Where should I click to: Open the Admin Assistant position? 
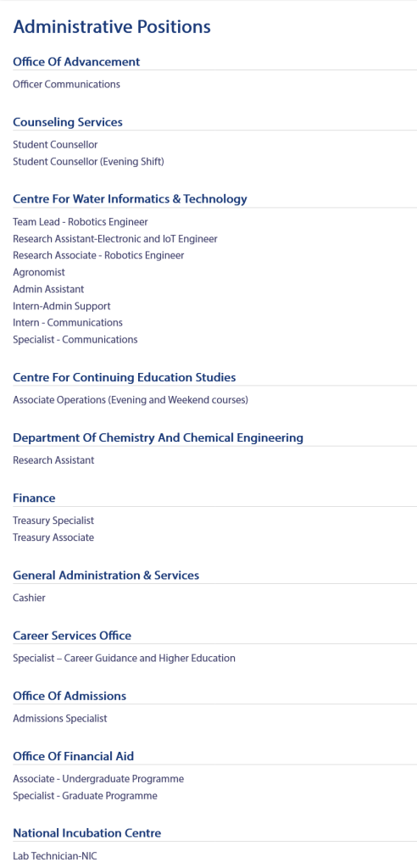48,289
